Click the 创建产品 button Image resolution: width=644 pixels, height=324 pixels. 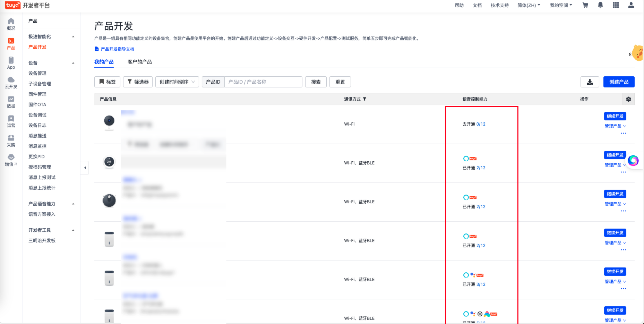[619, 82]
